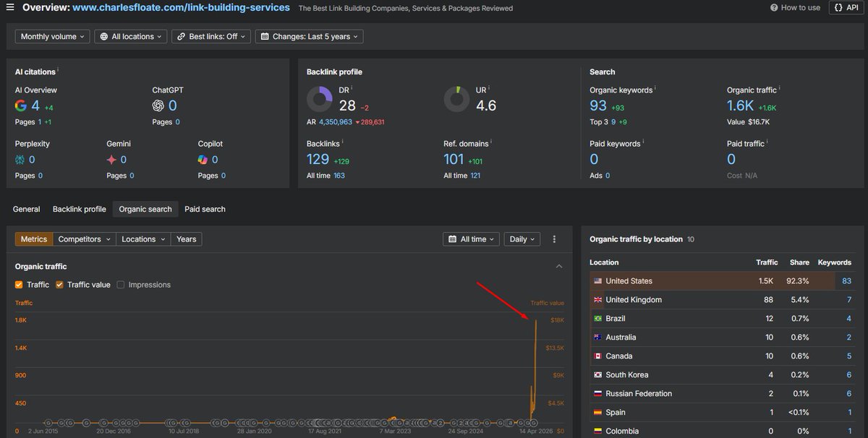
Task: Open United Kingdom keywords count 7
Action: point(849,300)
